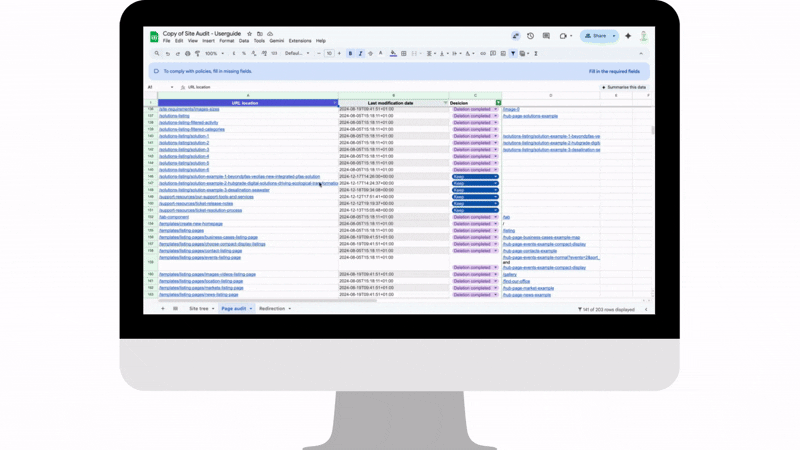
Task: Expand the Page audit tab menu arrow
Action: (x=251, y=309)
